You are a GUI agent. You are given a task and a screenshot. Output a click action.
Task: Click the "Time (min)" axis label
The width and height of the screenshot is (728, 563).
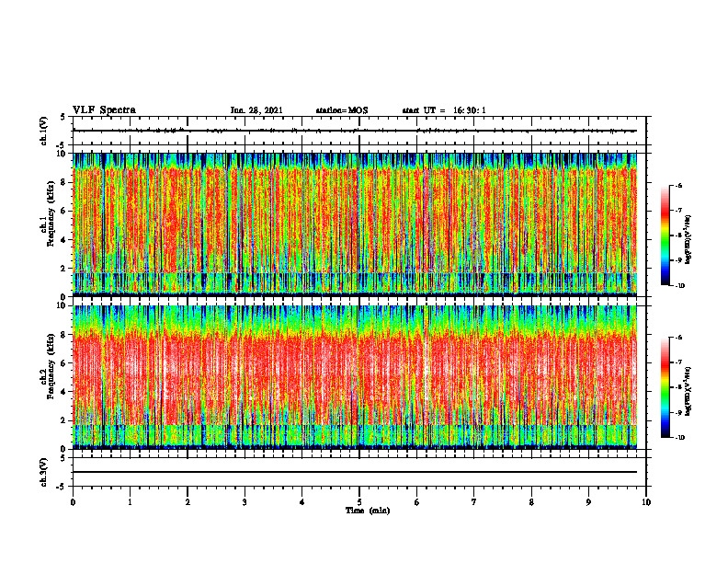(x=368, y=511)
